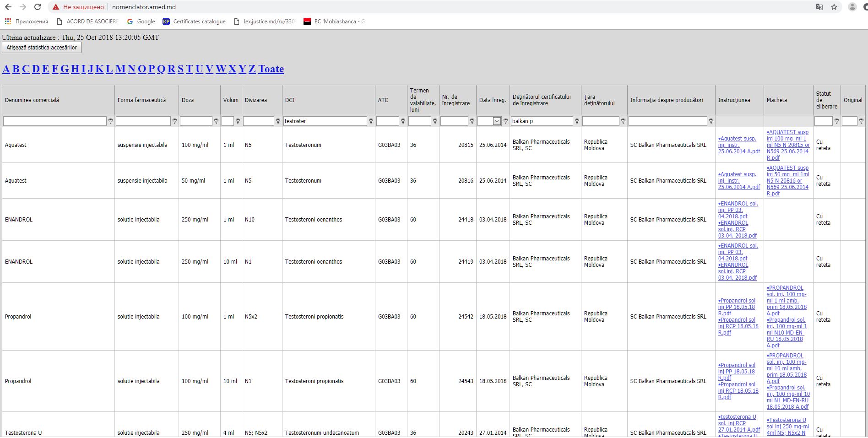Image resolution: width=868 pixels, height=438 pixels.
Task: Click the browser reload page icon
Action: tap(38, 7)
